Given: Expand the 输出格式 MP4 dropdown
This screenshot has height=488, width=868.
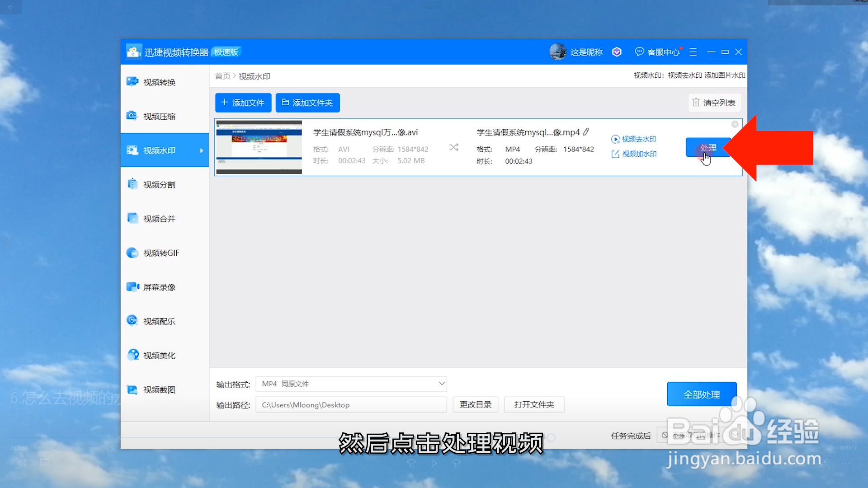Looking at the screenshot, I should click(x=351, y=384).
